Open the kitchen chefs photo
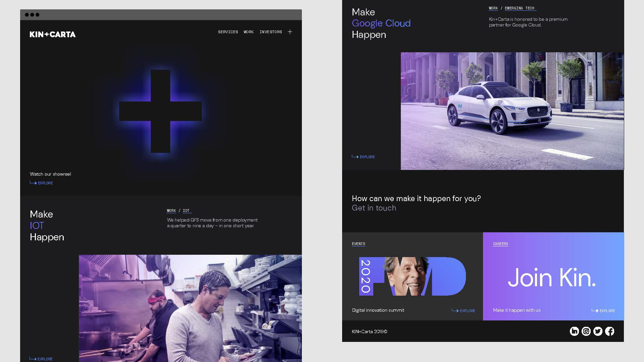The height and width of the screenshot is (362, 644). coord(190,308)
